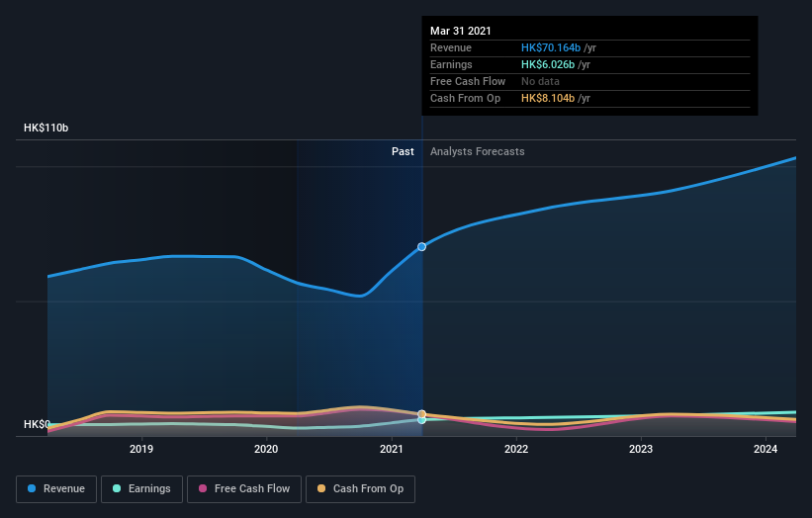The width and height of the screenshot is (812, 518).
Task: Toggle the Earnings legend button
Action: 141,489
